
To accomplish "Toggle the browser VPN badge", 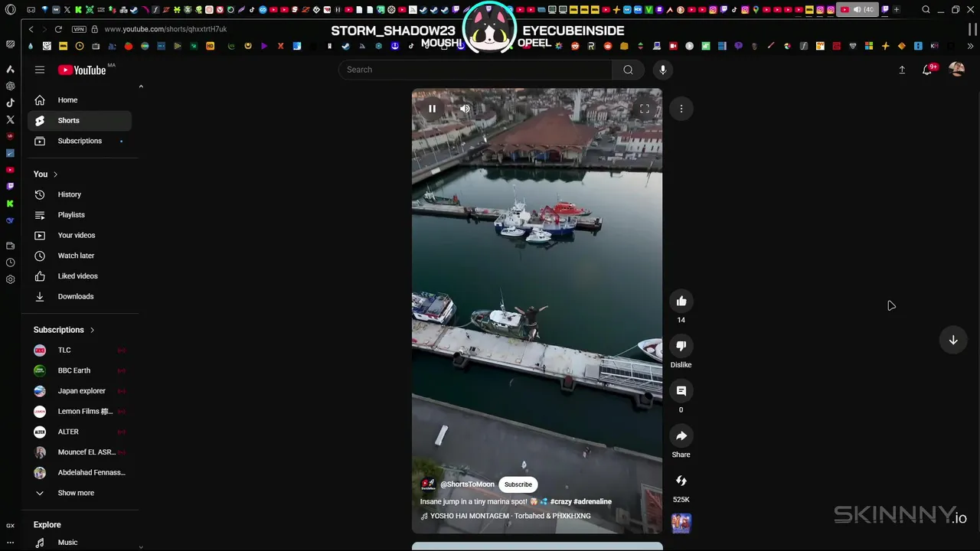I will [x=79, y=29].
